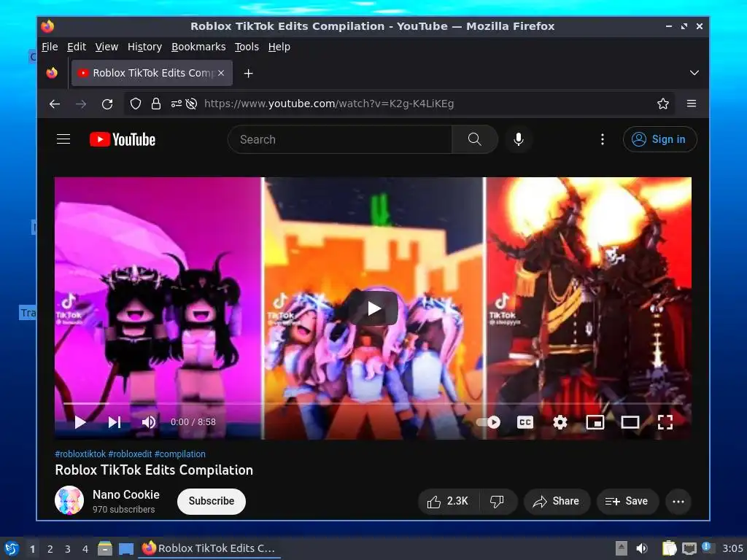Open the File menu
Screen dimensions: 747x560
pos(50,47)
